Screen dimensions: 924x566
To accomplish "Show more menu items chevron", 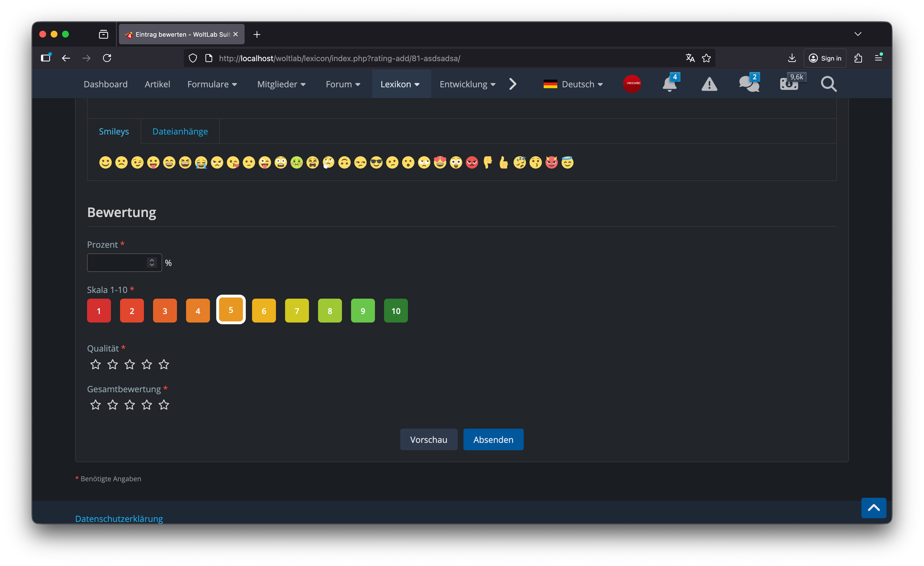I will tap(513, 84).
